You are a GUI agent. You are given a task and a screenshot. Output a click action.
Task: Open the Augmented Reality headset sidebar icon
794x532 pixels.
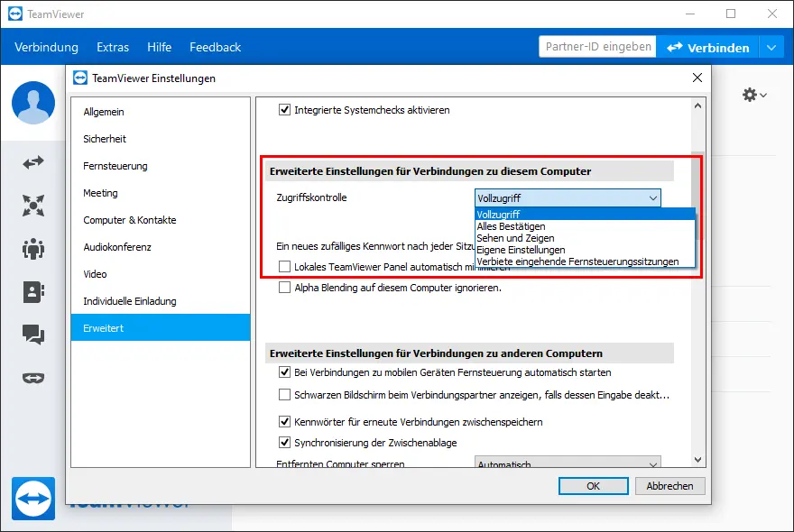[33, 378]
